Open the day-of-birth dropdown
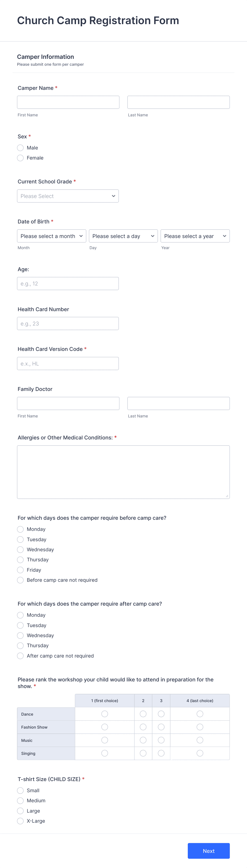247x868 pixels. [123, 236]
